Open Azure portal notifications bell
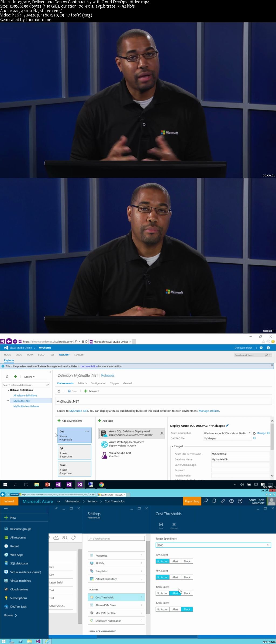The height and width of the screenshot is (644, 276). [214, 501]
